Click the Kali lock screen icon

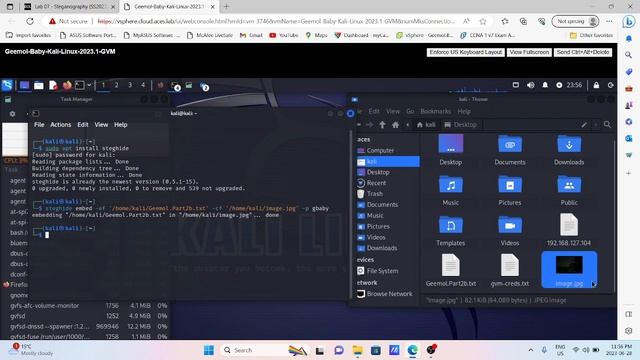click(x=596, y=85)
